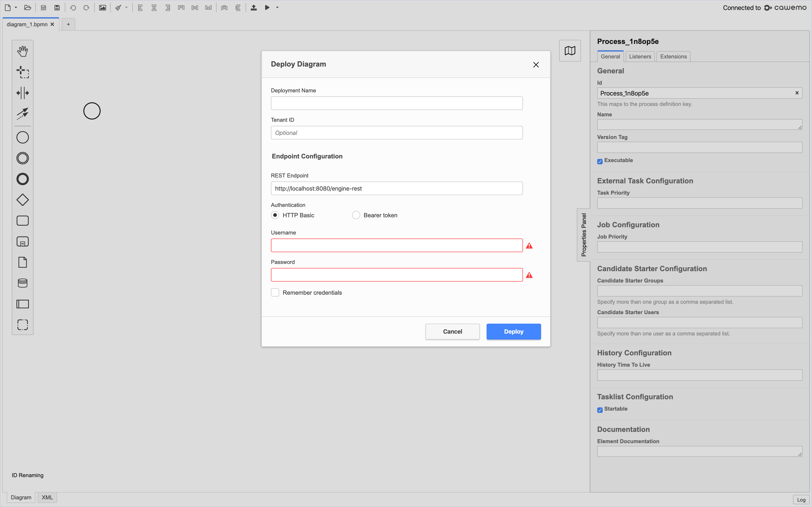
Task: Select the Bearer token authentication option
Action: click(x=356, y=215)
